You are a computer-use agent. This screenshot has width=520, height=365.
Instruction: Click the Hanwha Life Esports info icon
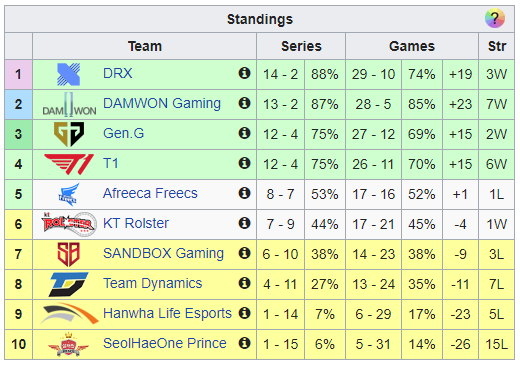tap(244, 313)
